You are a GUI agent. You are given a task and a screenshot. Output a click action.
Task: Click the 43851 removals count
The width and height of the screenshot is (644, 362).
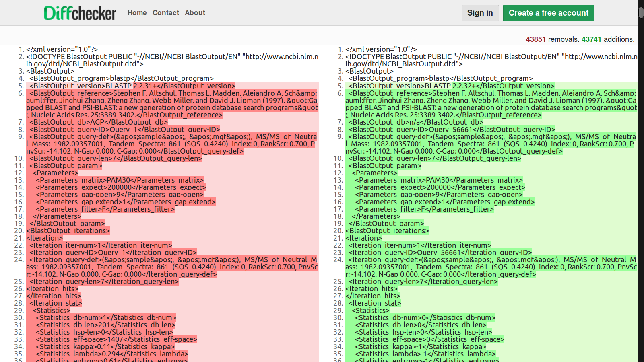coord(535,39)
